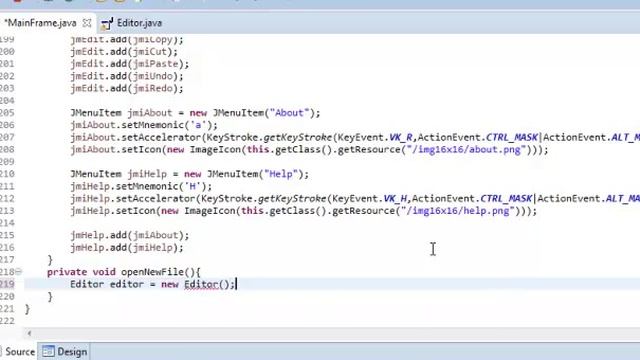The image size is (640, 360).
Task: Click the horizontal scrollbar left arrow
Action: click(x=29, y=333)
